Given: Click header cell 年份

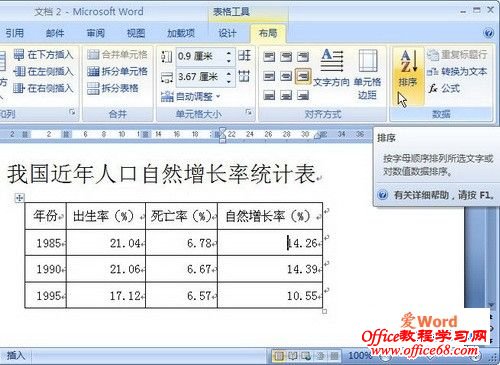Looking at the screenshot, I should 46,216.
